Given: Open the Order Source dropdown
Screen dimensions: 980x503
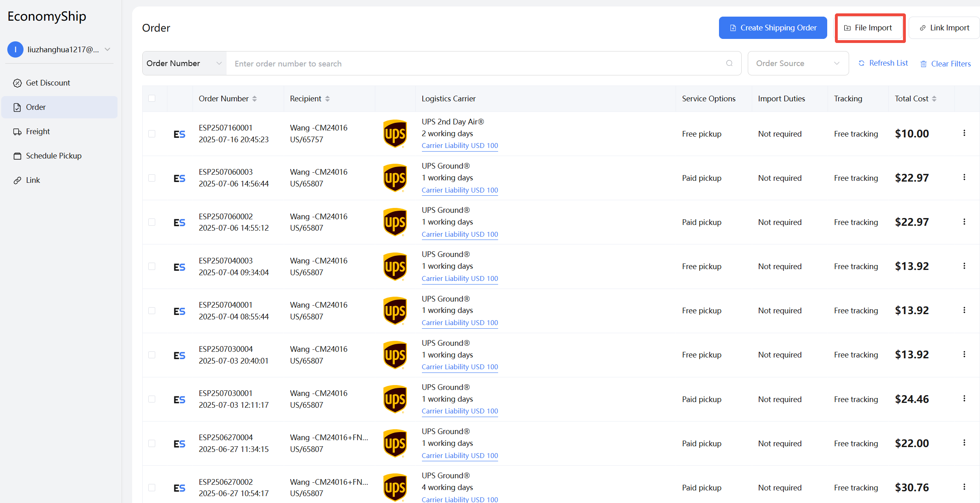Looking at the screenshot, I should 798,63.
